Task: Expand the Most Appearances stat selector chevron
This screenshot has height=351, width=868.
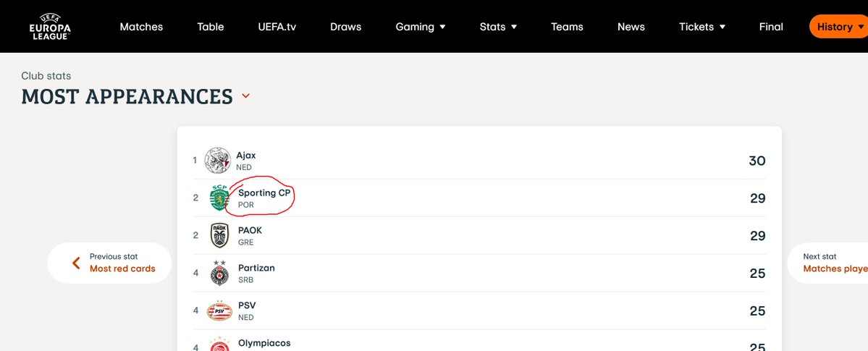Action: [246, 96]
